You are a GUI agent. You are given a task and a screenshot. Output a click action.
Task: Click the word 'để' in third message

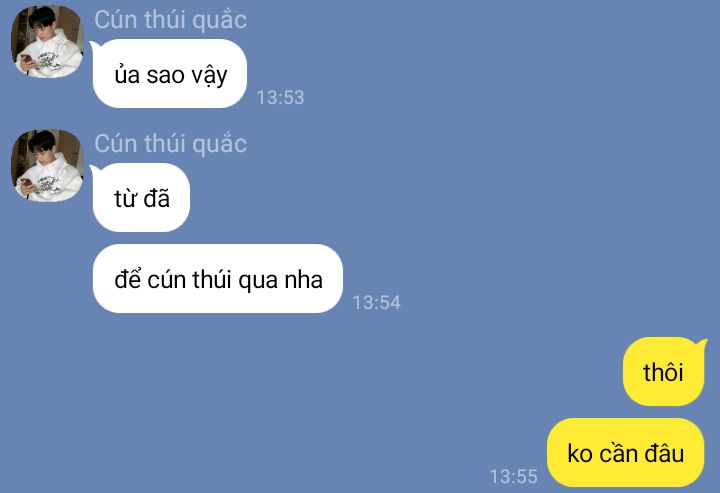pyautogui.click(x=127, y=278)
